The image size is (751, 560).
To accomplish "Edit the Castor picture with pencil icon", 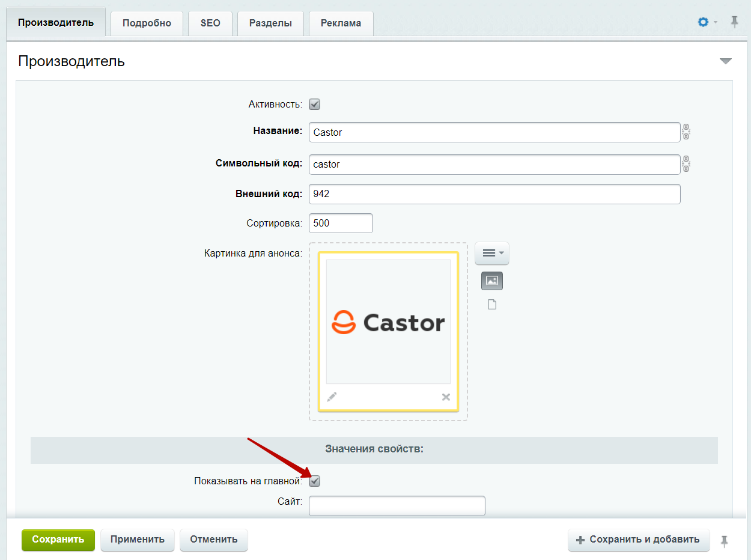I will (332, 397).
